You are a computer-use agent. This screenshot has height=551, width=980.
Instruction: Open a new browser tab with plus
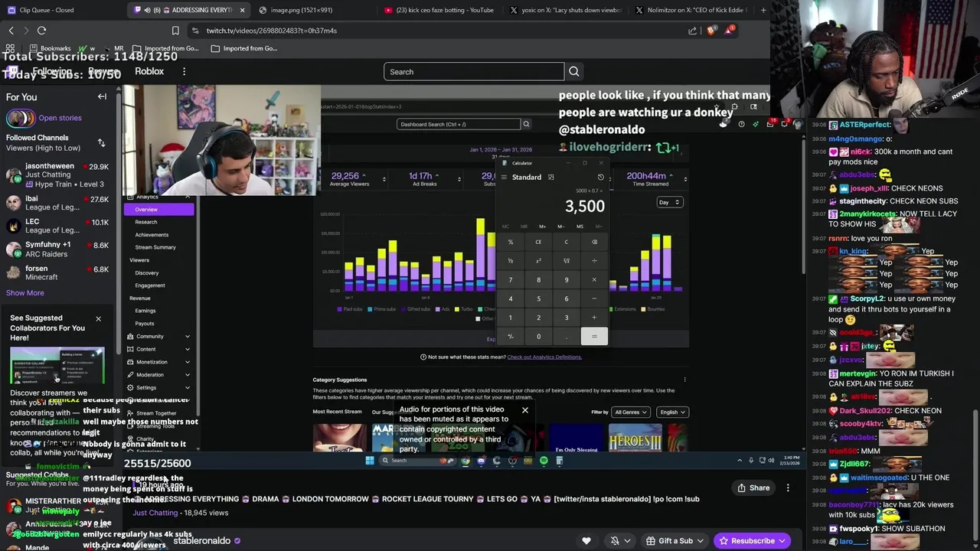[x=763, y=10]
